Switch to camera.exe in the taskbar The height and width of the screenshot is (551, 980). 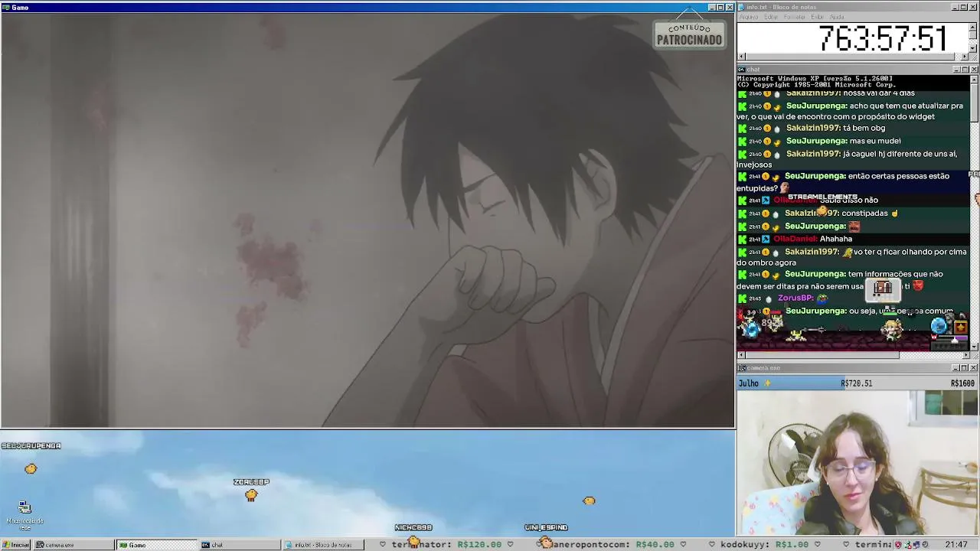[x=73, y=545]
